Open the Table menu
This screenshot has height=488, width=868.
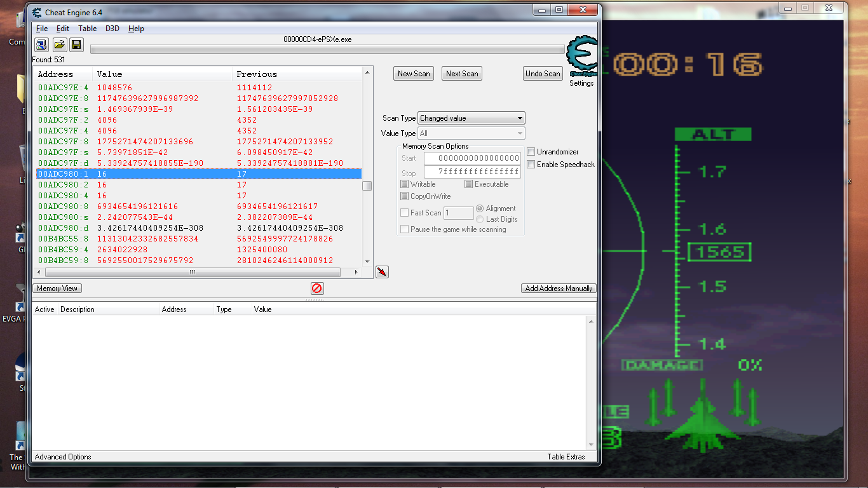point(87,29)
